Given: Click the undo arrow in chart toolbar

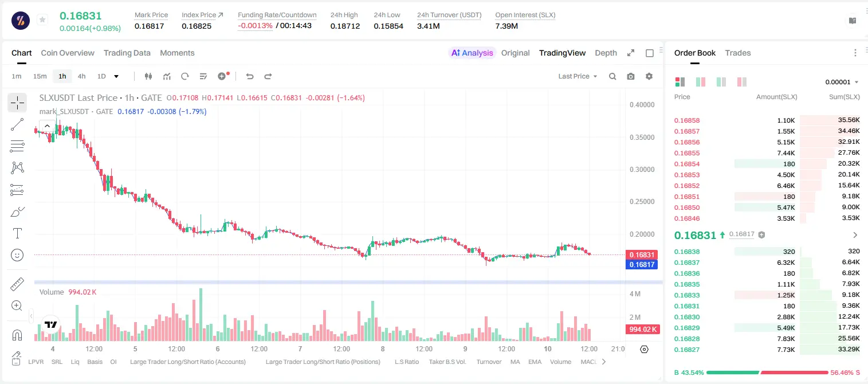Looking at the screenshot, I should point(249,76).
